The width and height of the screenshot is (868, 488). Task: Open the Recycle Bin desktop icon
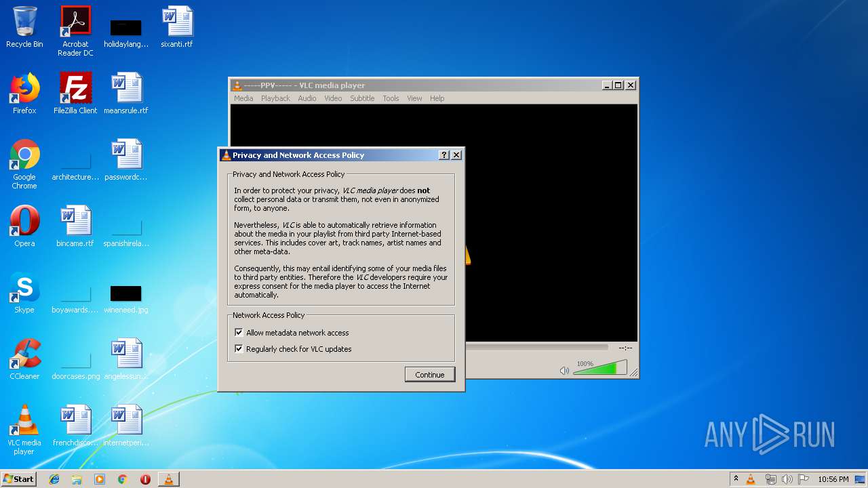(x=24, y=27)
